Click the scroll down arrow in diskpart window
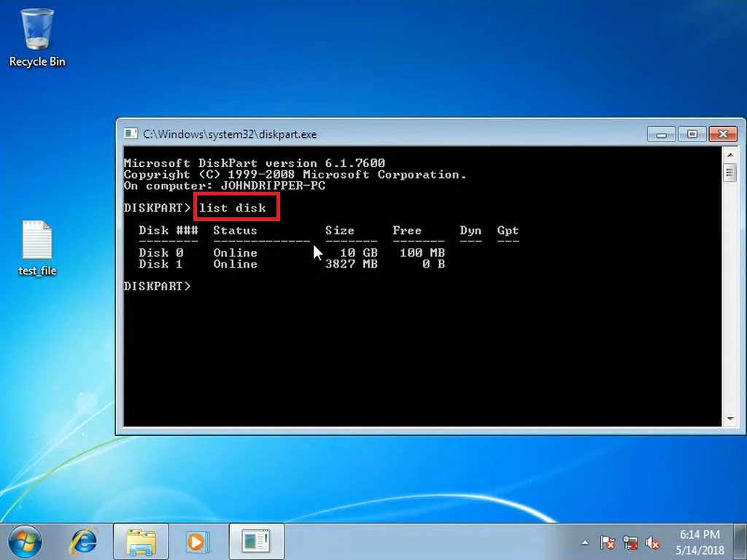The image size is (747, 560). [730, 418]
